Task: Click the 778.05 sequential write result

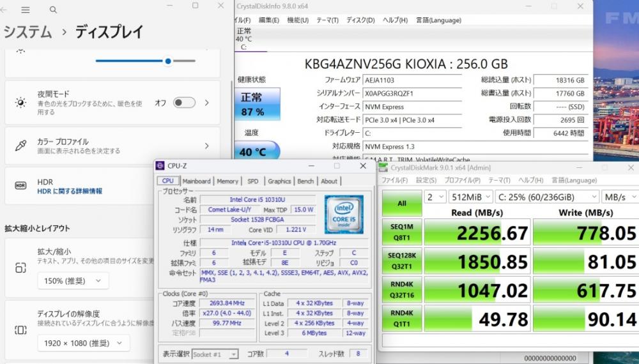Action: (x=586, y=232)
